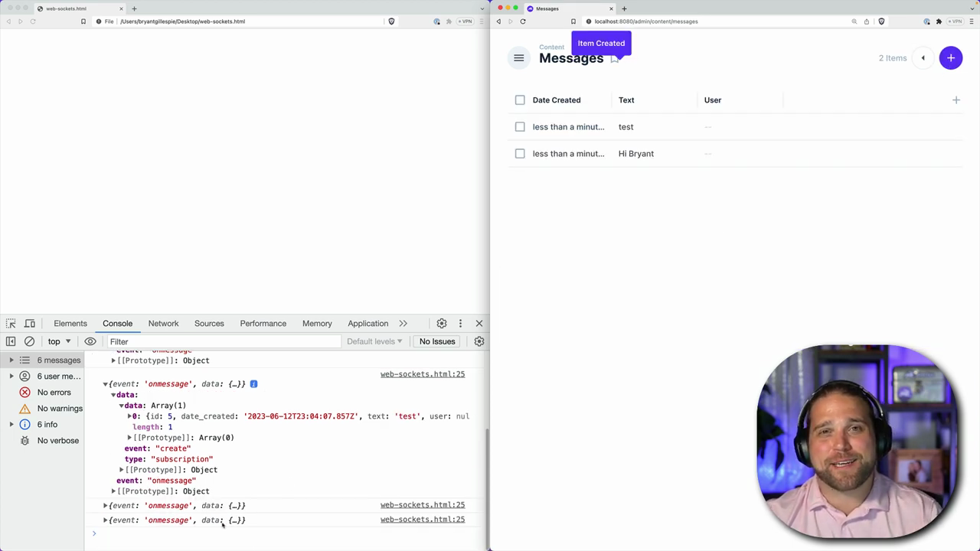
Task: Open the web-sockets.html:25 source link
Action: pos(422,373)
